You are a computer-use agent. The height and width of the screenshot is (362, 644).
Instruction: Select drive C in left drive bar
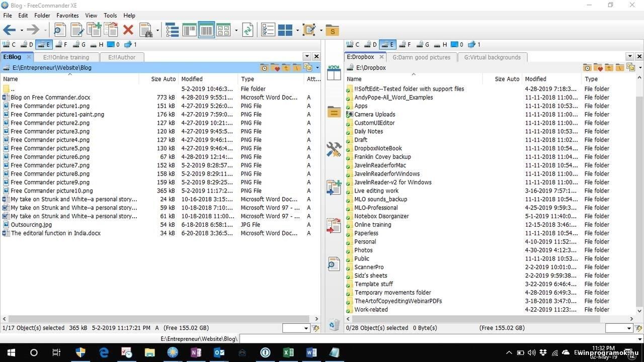[9, 44]
